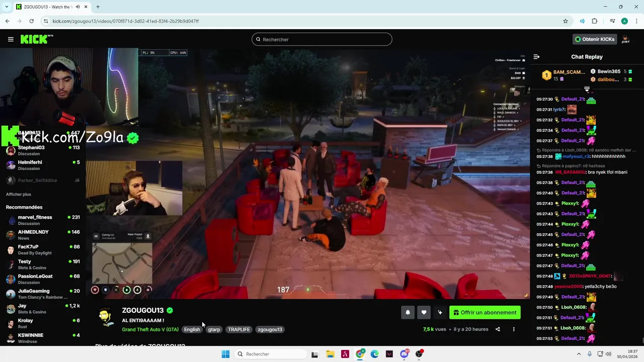The image size is (644, 362).
Task: Open Parker_Seifddine offline channel
Action: click(x=43, y=180)
